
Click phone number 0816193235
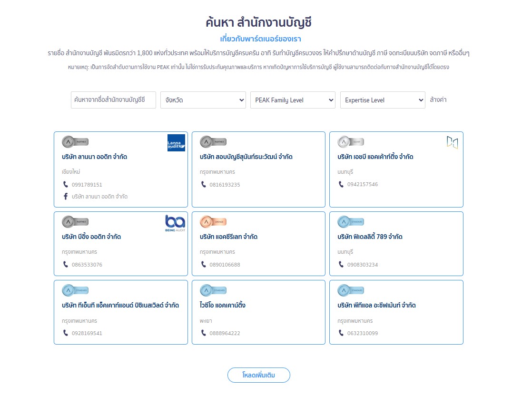225,185
